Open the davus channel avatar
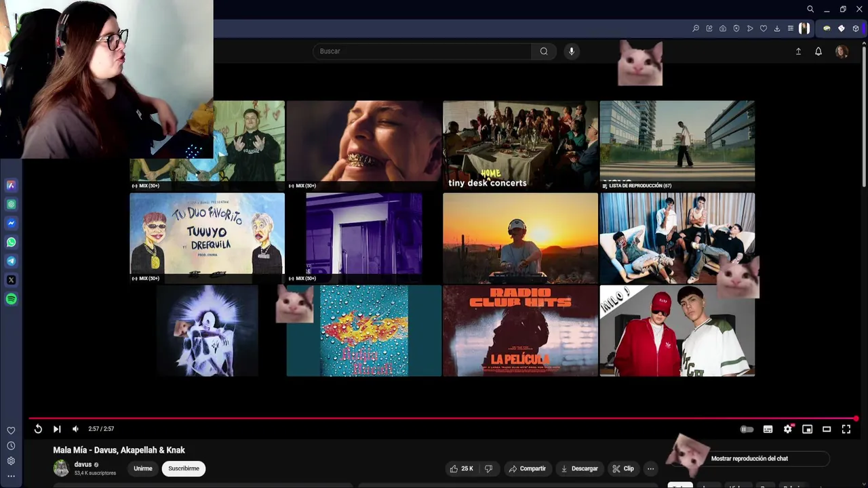 point(61,468)
